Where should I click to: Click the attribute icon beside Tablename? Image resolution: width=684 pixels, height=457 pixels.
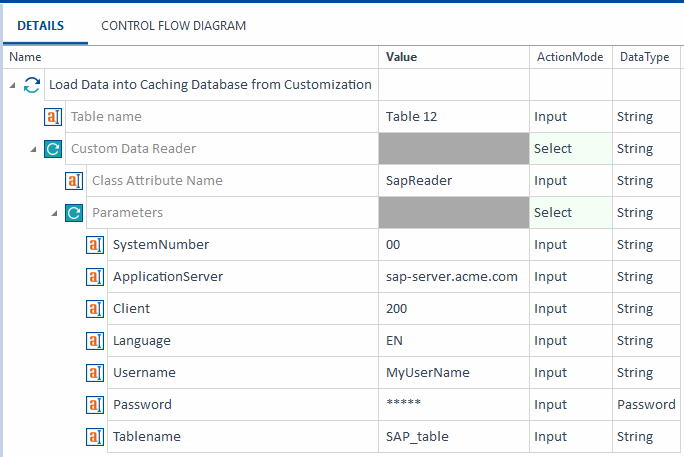click(95, 437)
